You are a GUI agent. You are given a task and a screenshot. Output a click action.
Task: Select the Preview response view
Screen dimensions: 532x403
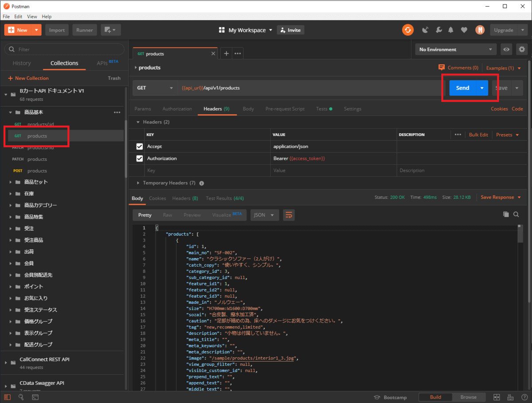pos(192,215)
